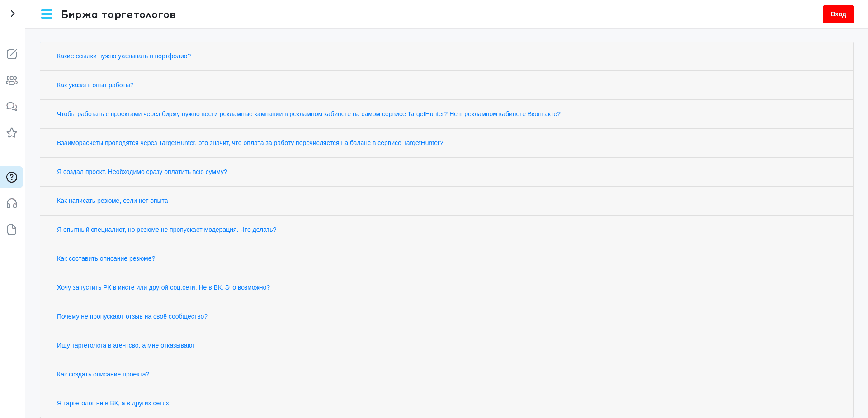Open 'Как написать резюме, если нет опыта'
The image size is (868, 418).
tap(112, 201)
